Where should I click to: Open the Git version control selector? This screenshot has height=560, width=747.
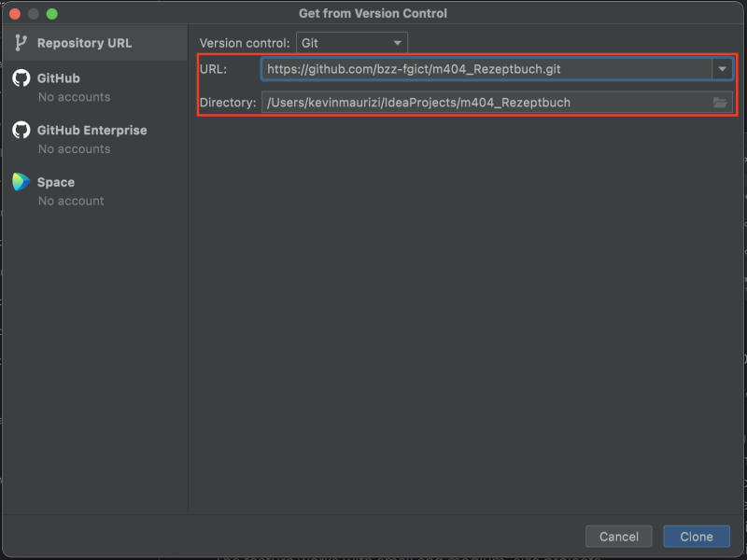[x=350, y=42]
